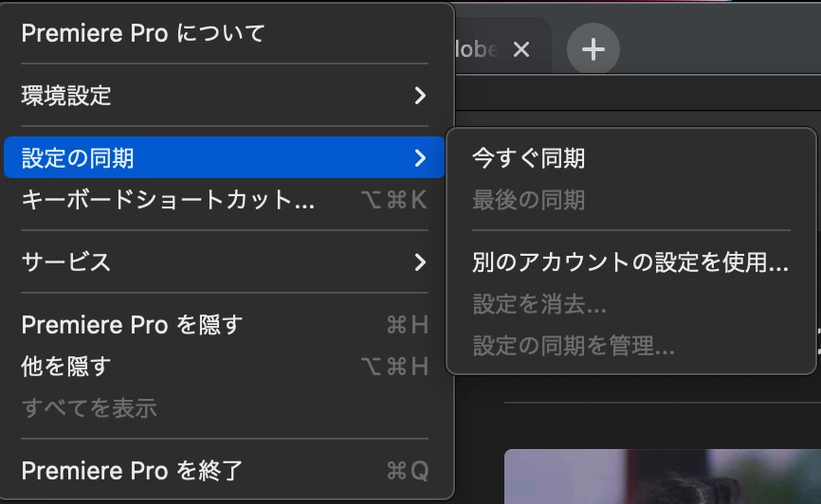Click the video thumbnail behind the menu
Image resolution: width=821 pixels, height=504 pixels.
[x=663, y=477]
